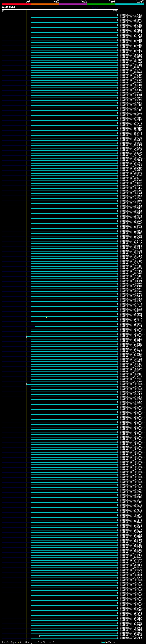Screen dimensions: 146x644
Task: Select the UniRef100_P93769 label
Action: [131, 186]
